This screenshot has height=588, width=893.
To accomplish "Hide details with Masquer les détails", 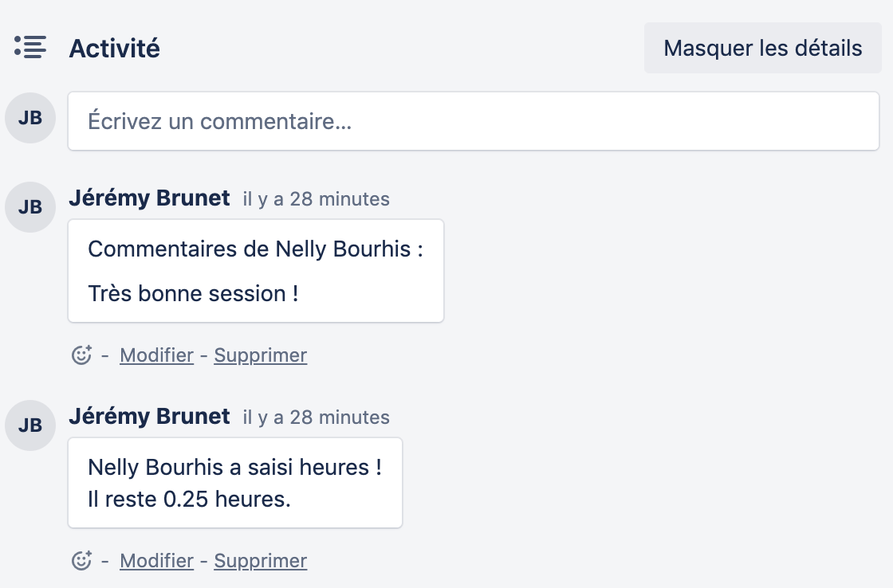I will (x=762, y=49).
